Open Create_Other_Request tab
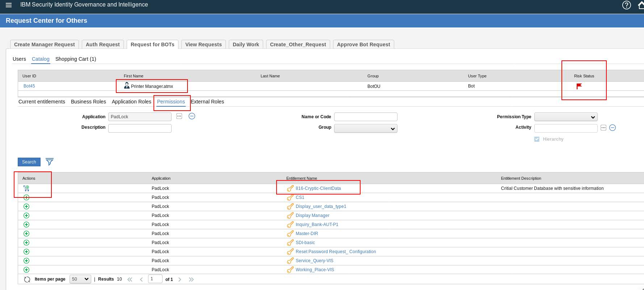The height and width of the screenshot is (290, 644). click(x=298, y=44)
